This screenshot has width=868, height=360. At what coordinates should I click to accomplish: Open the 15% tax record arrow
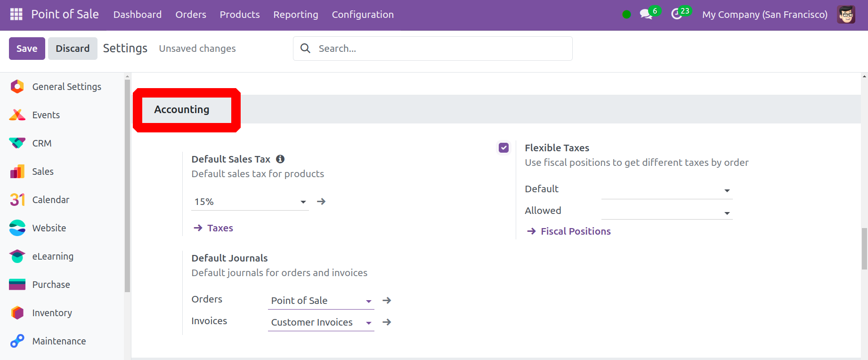pyautogui.click(x=321, y=202)
